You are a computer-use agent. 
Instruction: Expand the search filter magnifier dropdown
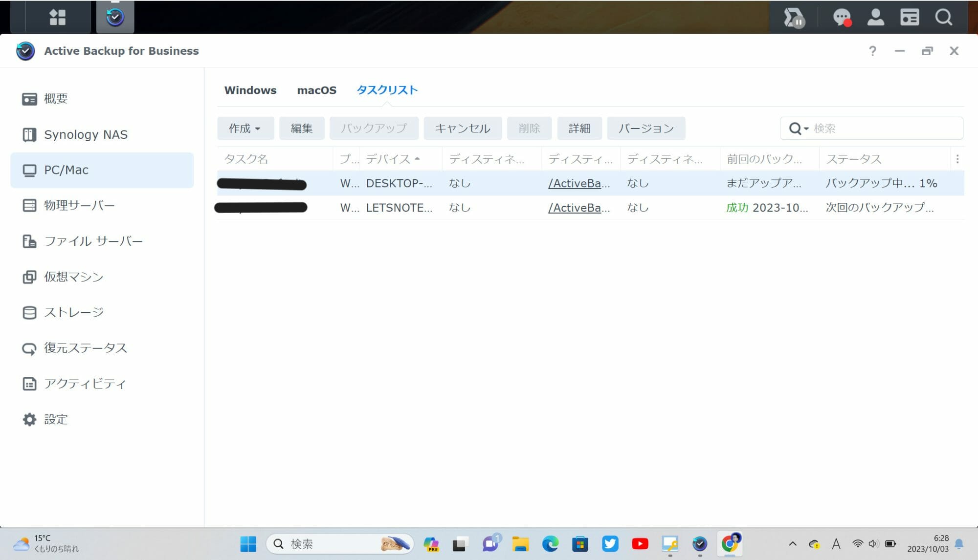click(799, 129)
